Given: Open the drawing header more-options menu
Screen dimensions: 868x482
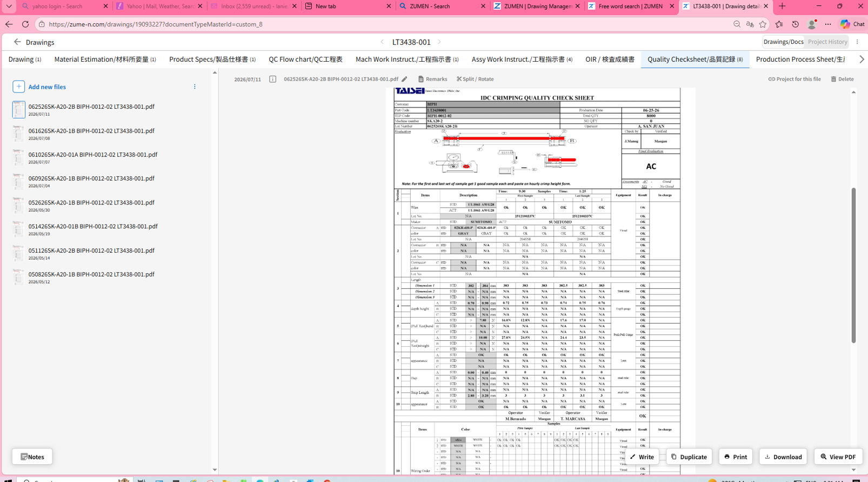Looking at the screenshot, I should [x=858, y=42].
